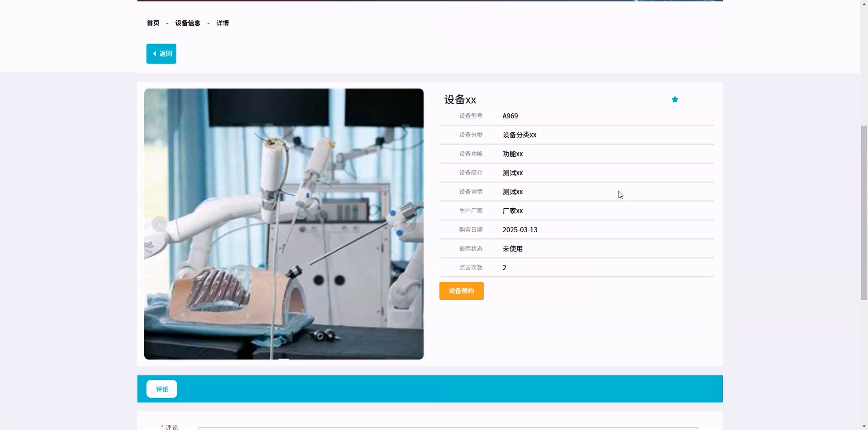Viewport: 868px width, 430px height.
Task: Click the star favorite icon beside 设备xx
Action: point(675,99)
